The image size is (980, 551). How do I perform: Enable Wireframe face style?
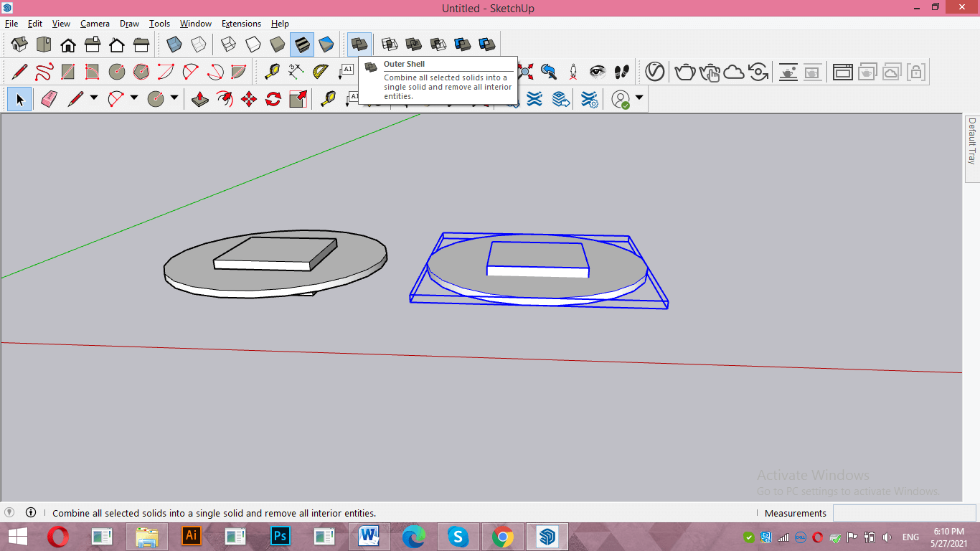pos(229,45)
